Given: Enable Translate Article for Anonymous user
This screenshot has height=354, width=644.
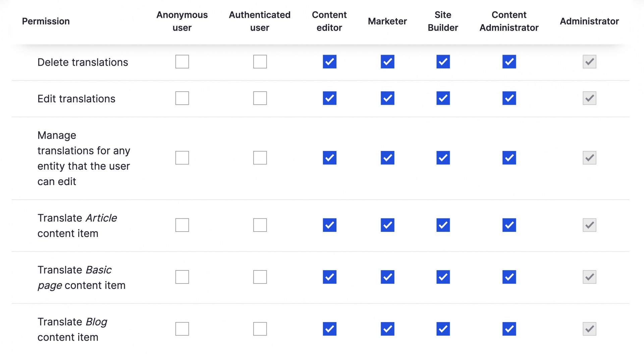Looking at the screenshot, I should pos(182,225).
